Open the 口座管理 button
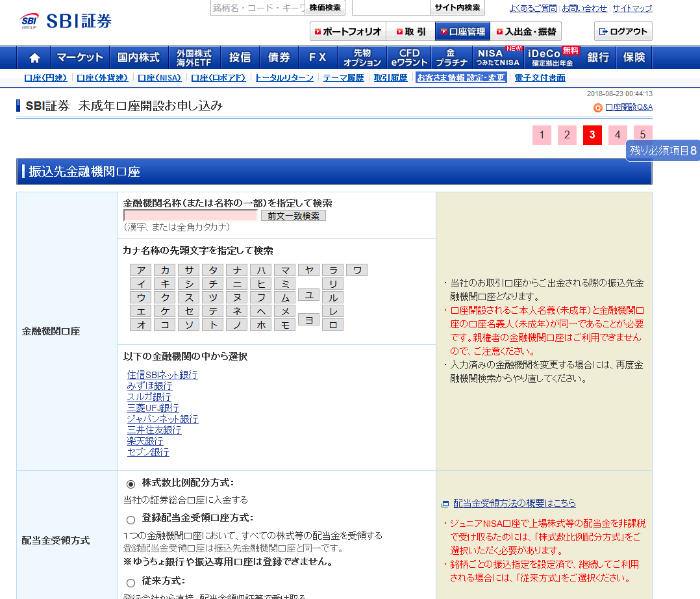Image resolution: width=700 pixels, height=599 pixels. click(x=462, y=32)
